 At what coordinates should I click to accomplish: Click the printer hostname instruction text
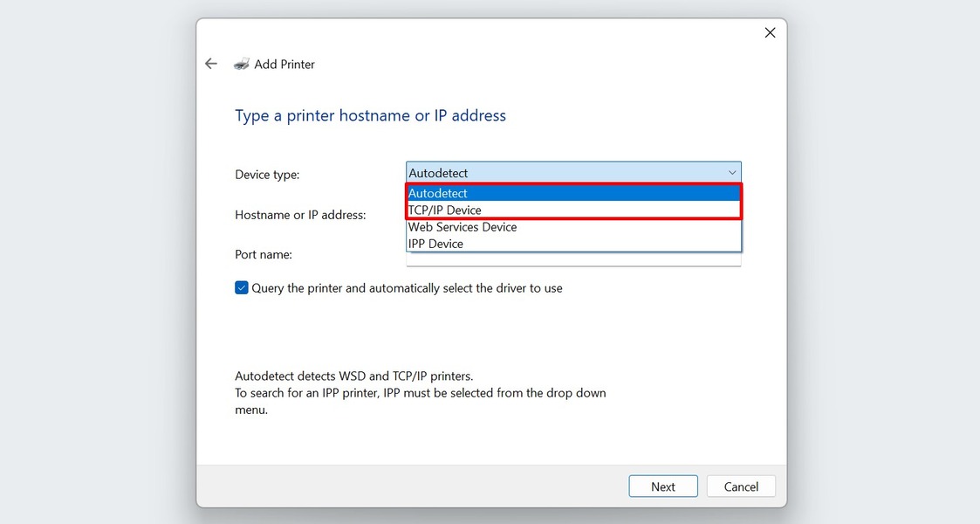coord(370,114)
